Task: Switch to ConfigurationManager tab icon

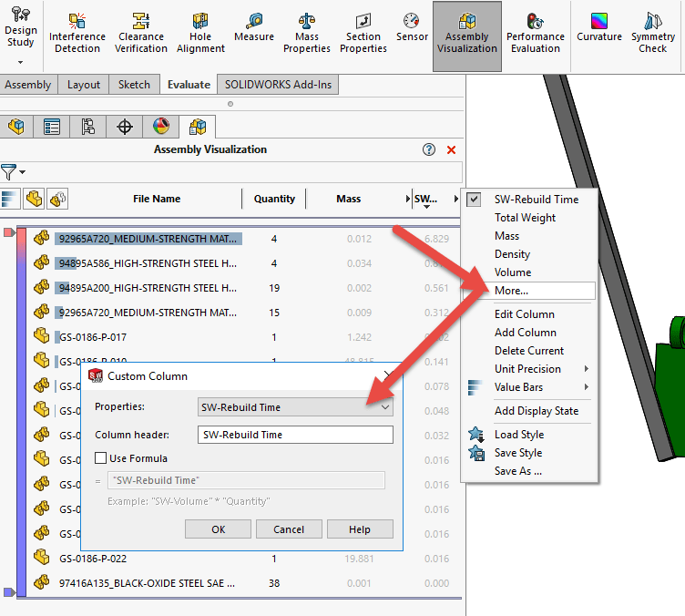Action: point(87,128)
